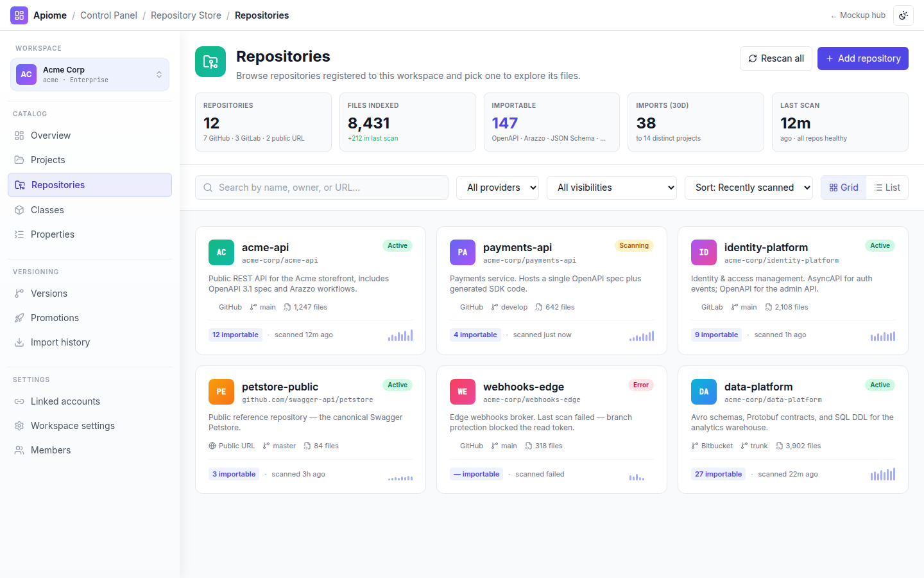This screenshot has width=924, height=578.
Task: Click the Files Indexed 8,431 stat card
Action: click(x=407, y=122)
